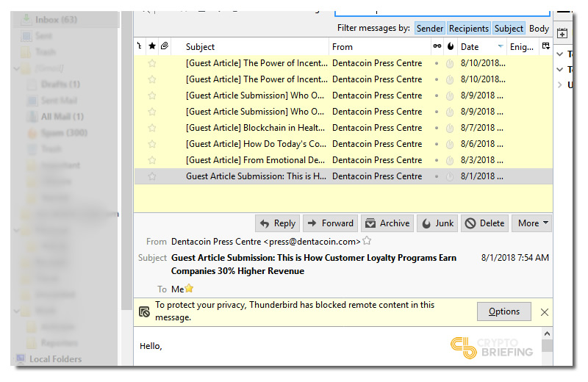Viewport: 588px width, 382px height.
Task: Toggle read dot on 8/1/2018 message
Action: pyautogui.click(x=437, y=176)
